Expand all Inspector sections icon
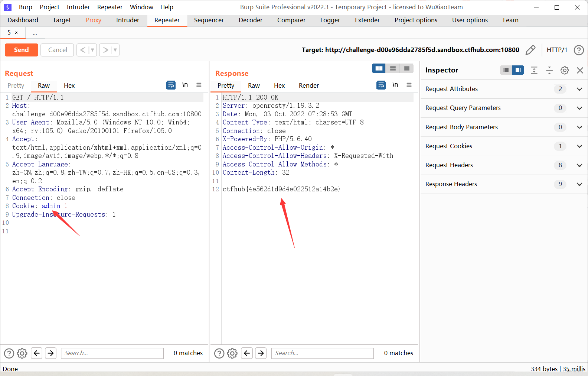Screen dimensions: 588x376 tap(534, 70)
